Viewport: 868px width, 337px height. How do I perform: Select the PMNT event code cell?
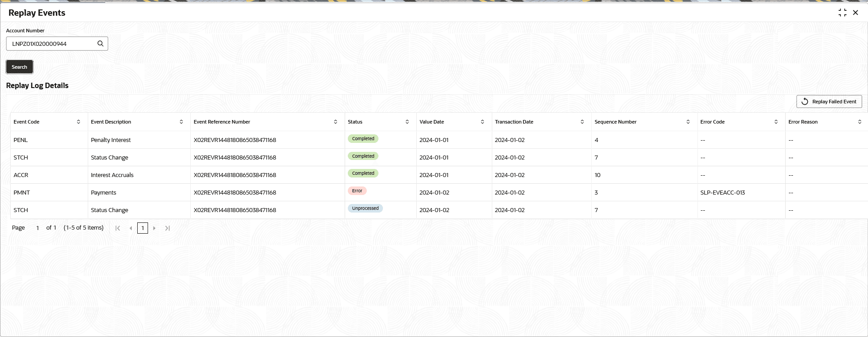pyautogui.click(x=49, y=192)
